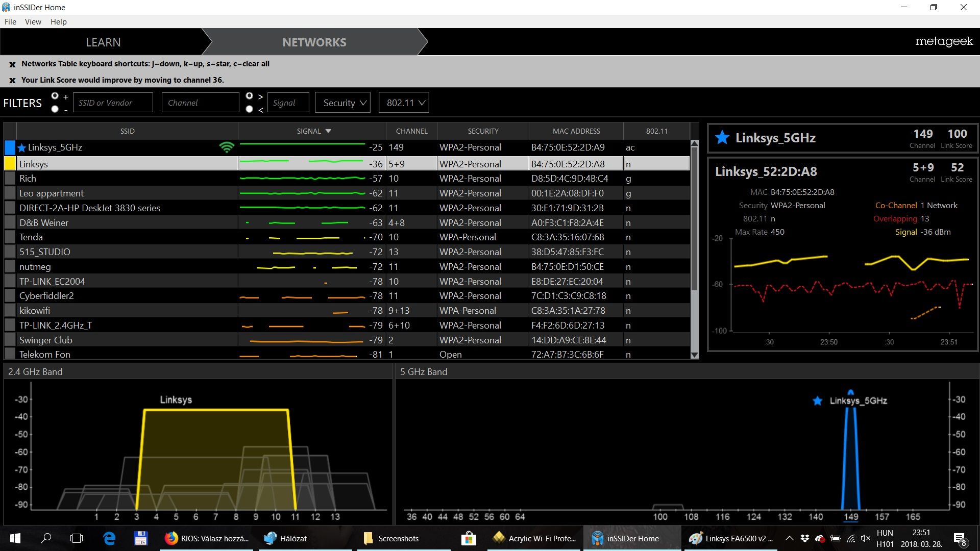Click the networks table scroll down arrow

(x=694, y=355)
